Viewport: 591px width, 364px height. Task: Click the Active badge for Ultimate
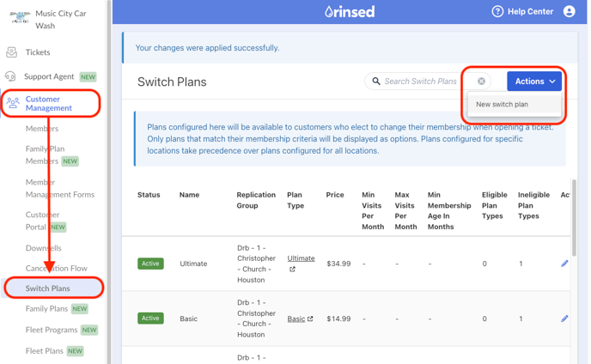150,264
